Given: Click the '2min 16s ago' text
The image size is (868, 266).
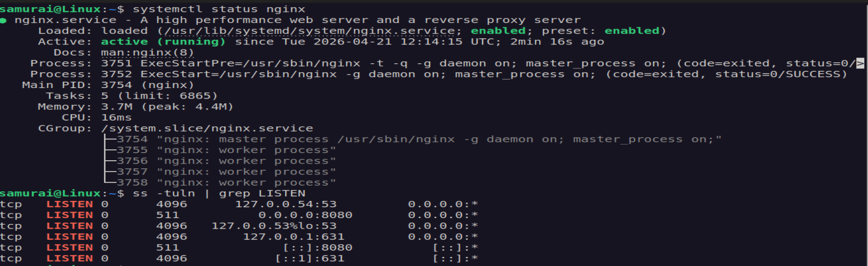Looking at the screenshot, I should click(x=557, y=42).
